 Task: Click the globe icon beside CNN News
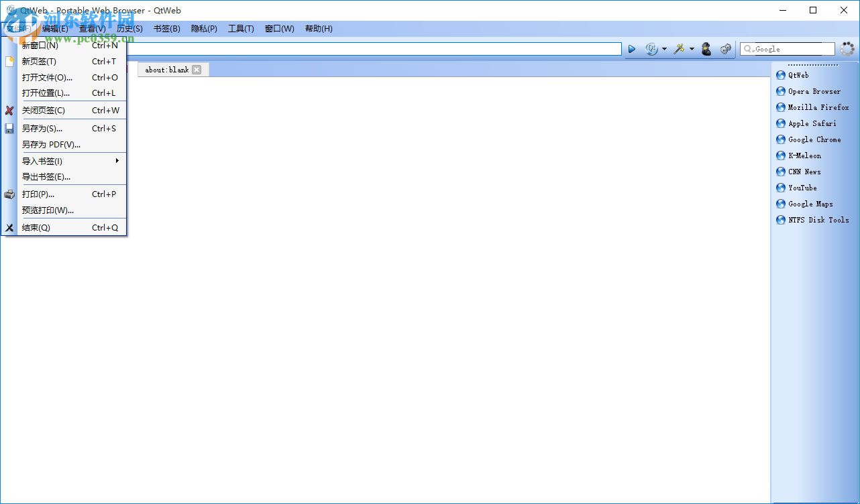(x=781, y=172)
